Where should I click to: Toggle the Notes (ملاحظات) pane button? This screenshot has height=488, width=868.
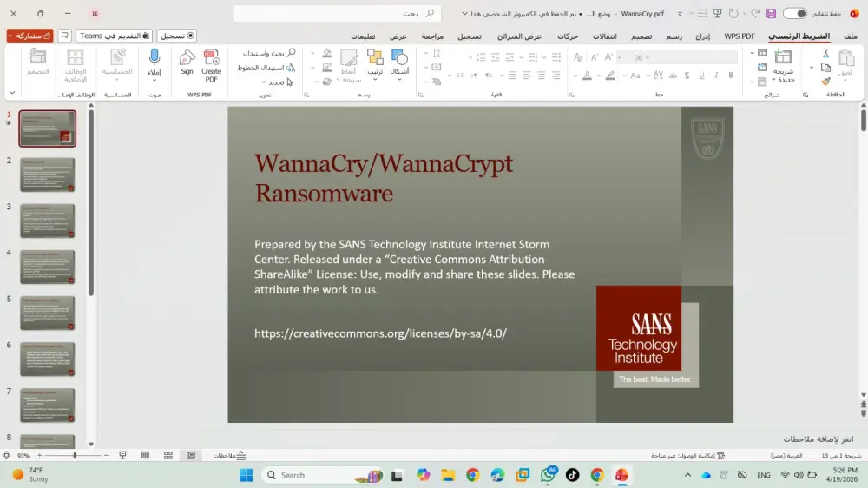coord(229,455)
